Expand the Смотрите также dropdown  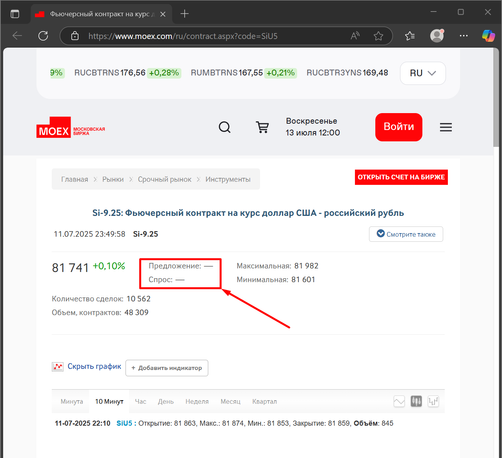(x=406, y=234)
